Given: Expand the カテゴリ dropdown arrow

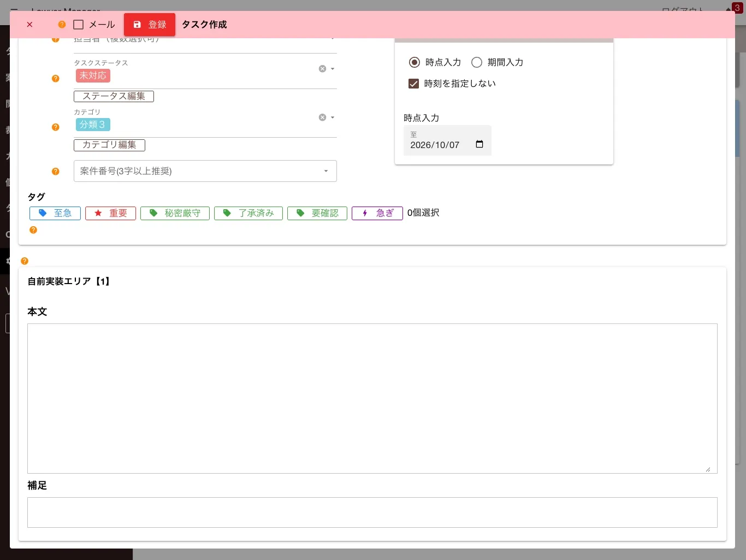Looking at the screenshot, I should 333,117.
